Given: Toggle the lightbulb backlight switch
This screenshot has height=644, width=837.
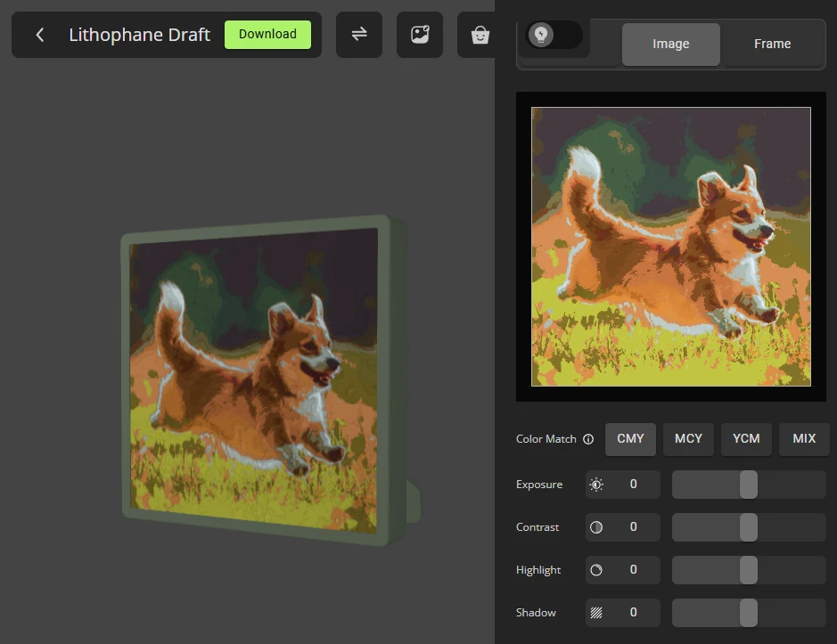Looking at the screenshot, I should click(x=554, y=35).
